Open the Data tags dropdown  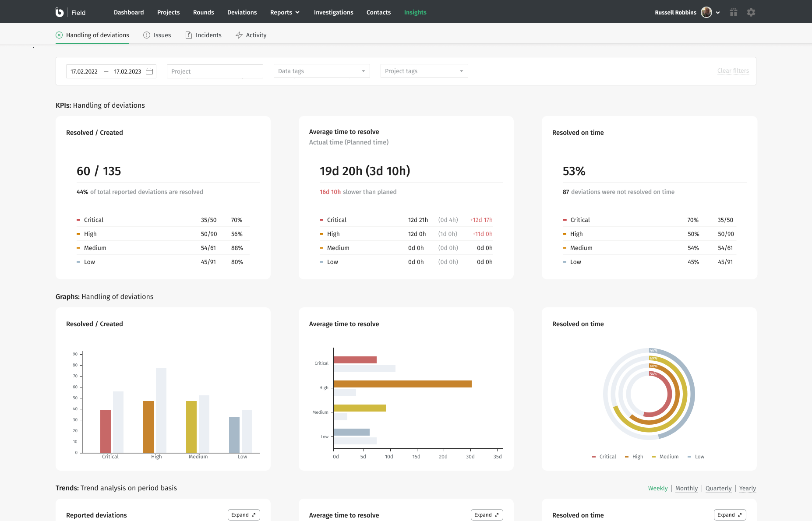[322, 71]
